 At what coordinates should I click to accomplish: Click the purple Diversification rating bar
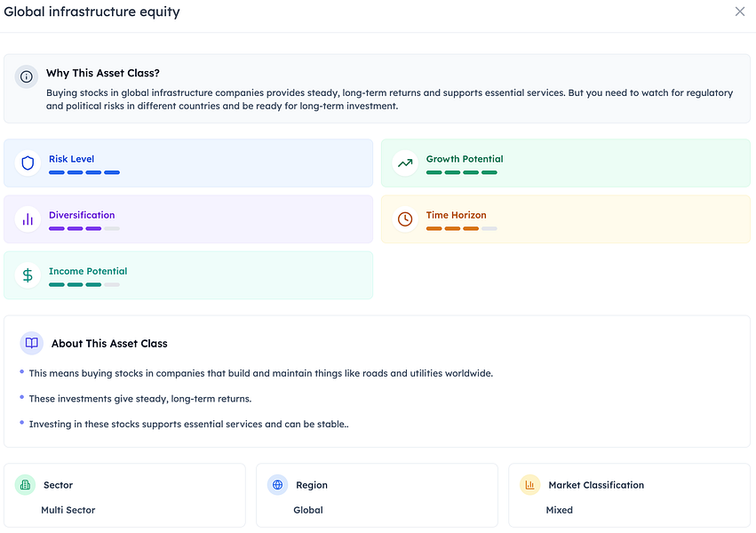click(x=84, y=228)
